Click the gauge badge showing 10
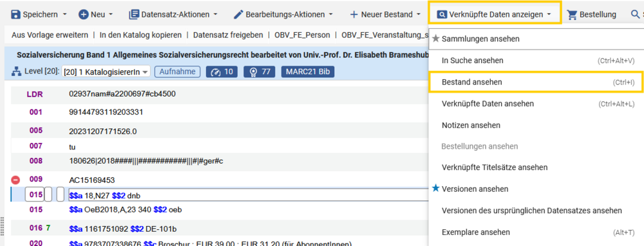Viewport: 644px width, 246px height. [222, 72]
